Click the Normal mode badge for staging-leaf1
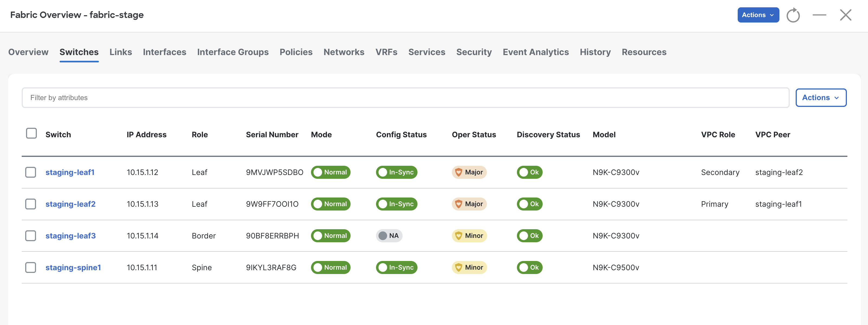The height and width of the screenshot is (325, 868). (x=331, y=173)
